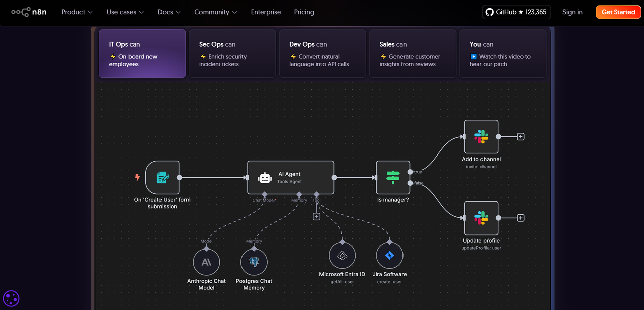Click the Postgres Chat Memory node icon
Screen dimensions: 644x310
click(x=254, y=262)
